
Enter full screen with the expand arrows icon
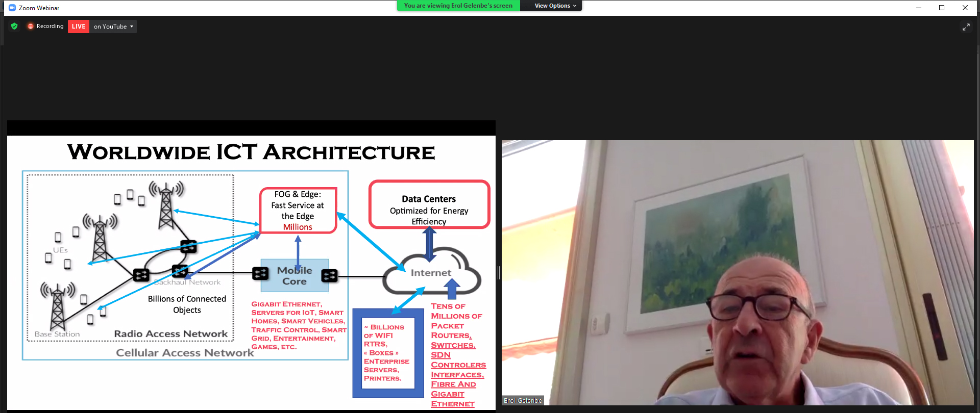(x=966, y=27)
